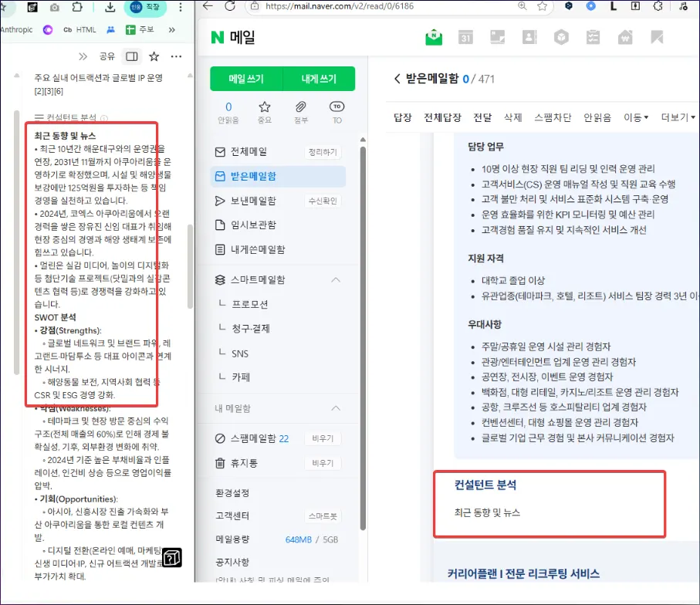Open the flag-shaped icon in Naver top bar
Image resolution: width=700 pixels, height=605 pixels.
pyautogui.click(x=657, y=37)
